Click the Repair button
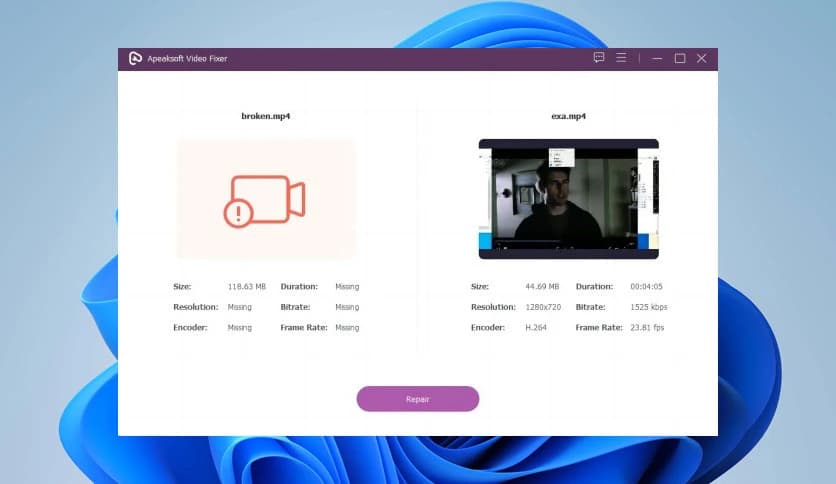Viewport: 836px width, 484px height. (x=417, y=399)
